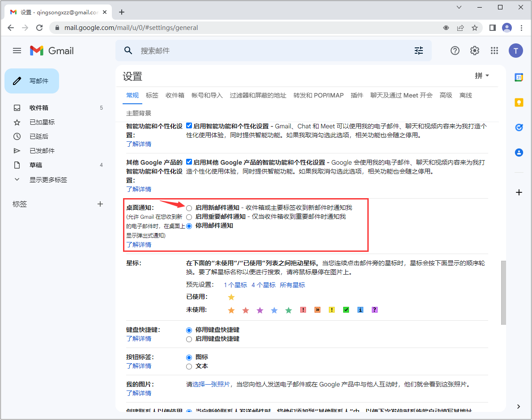Bookmark this page with the star
This screenshot has width=532, height=420.
click(x=475, y=28)
